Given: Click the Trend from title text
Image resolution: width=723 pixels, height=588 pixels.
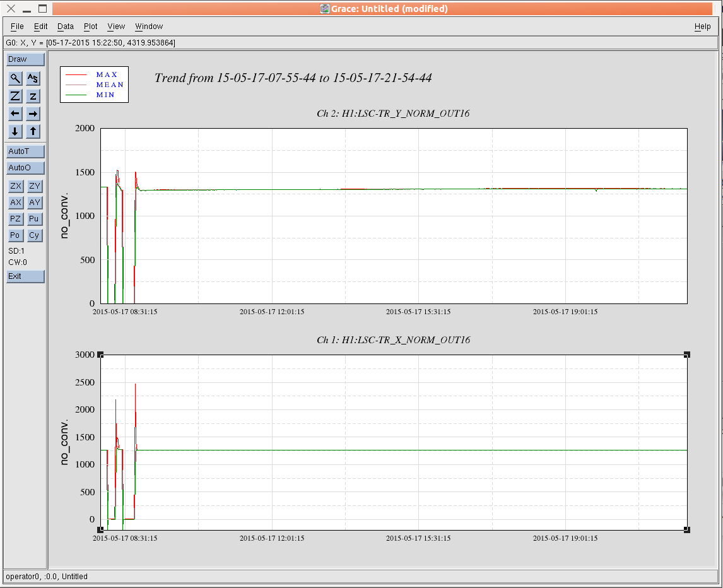Looking at the screenshot, I should click(x=293, y=78).
